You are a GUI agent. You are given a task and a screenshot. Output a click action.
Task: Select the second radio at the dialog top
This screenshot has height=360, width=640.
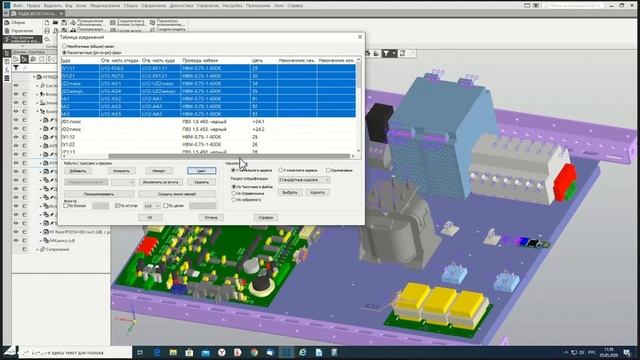[x=64, y=53]
